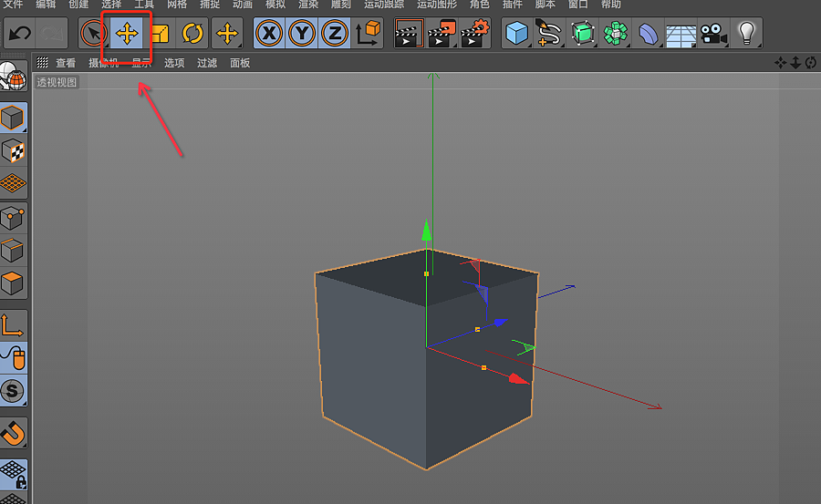
Task: Add a light bulb object
Action: pyautogui.click(x=746, y=34)
